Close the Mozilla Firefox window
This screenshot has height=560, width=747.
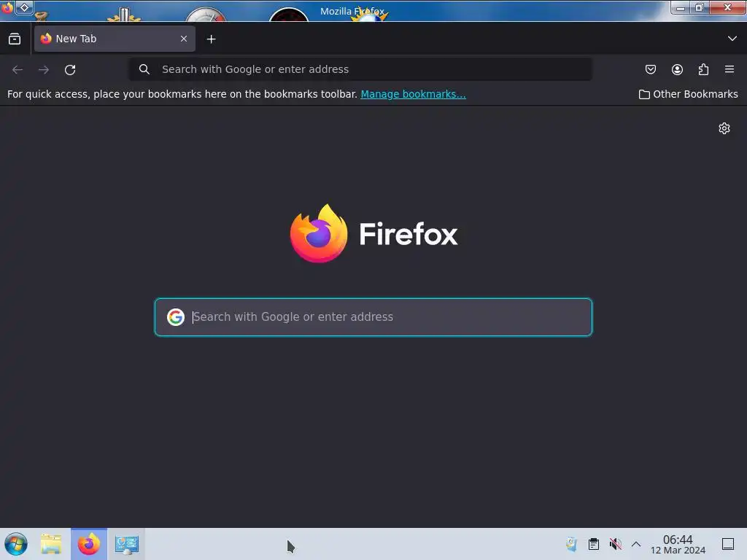tap(727, 7)
